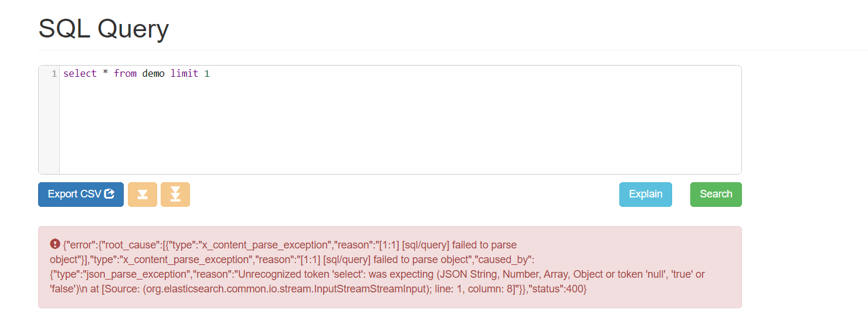Click the table name 'demo' in the query
Image resolution: width=868 pixels, height=317 pixels.
tap(153, 74)
